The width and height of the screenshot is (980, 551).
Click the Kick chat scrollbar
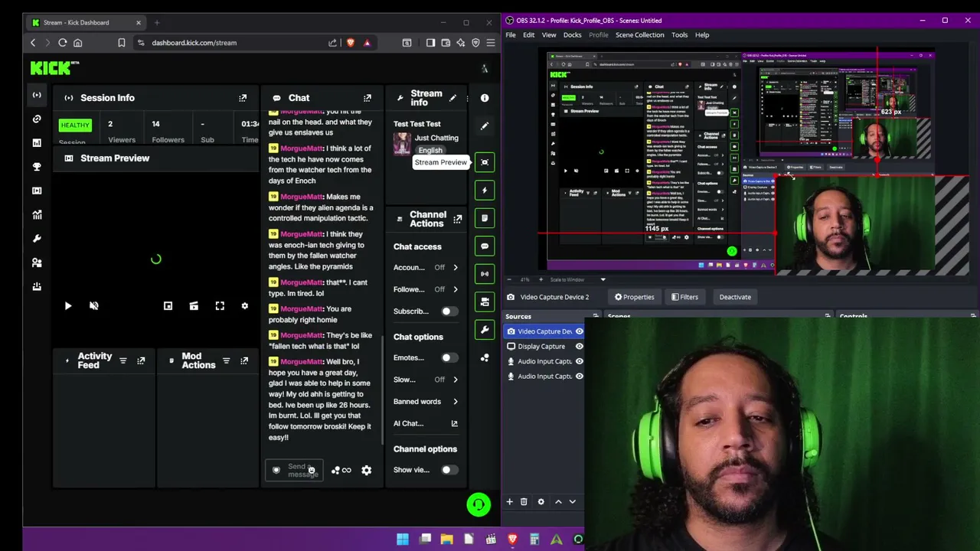click(x=382, y=390)
